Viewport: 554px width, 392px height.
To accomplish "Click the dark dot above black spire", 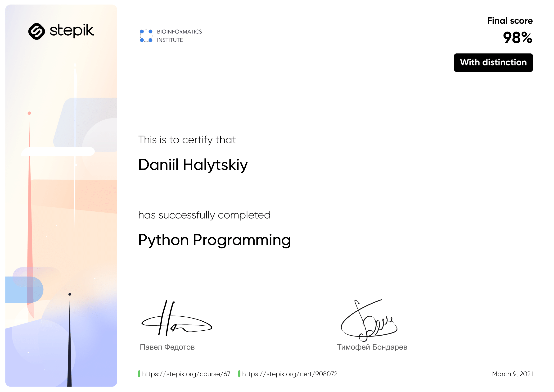I will coord(70,294).
